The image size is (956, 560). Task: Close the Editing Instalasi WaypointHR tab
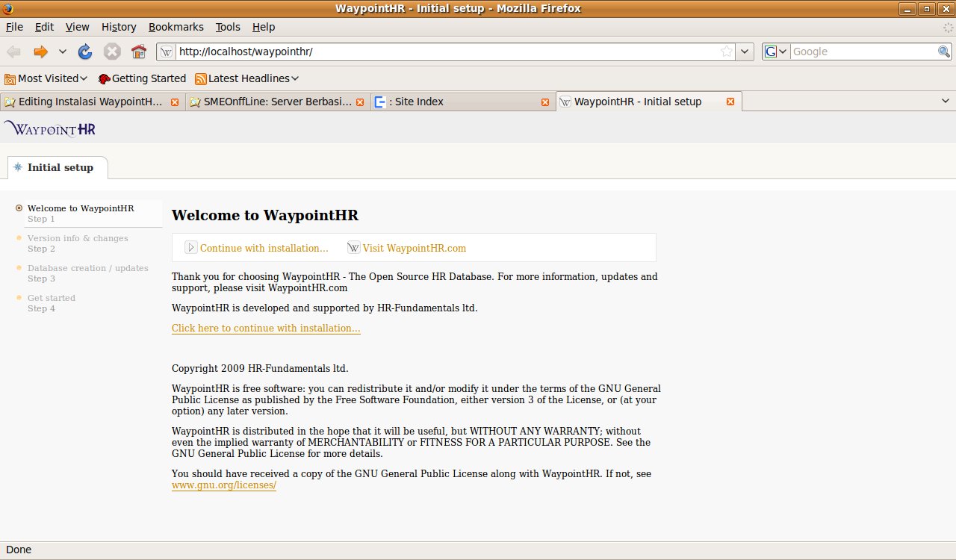pos(175,102)
